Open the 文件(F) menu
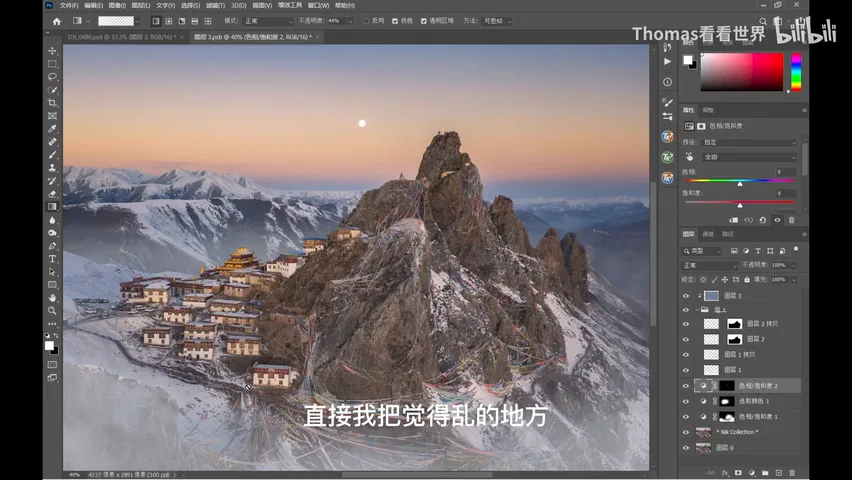The height and width of the screenshot is (480, 852). click(69, 5)
